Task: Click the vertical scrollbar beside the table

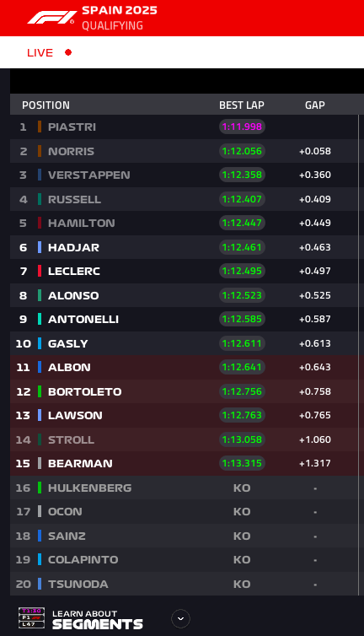Action: coord(359,355)
